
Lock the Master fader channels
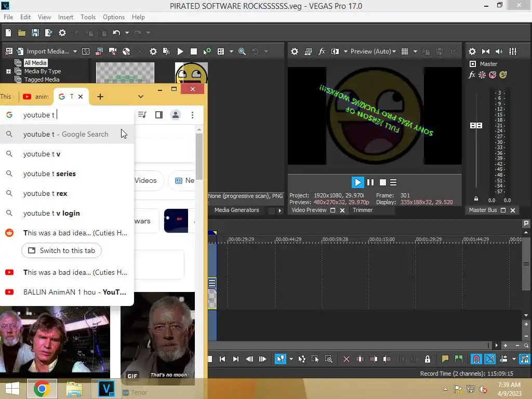[476, 199]
